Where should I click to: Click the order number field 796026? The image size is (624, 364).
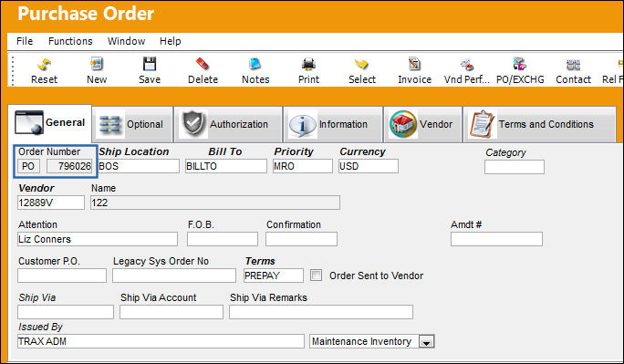pos(69,166)
